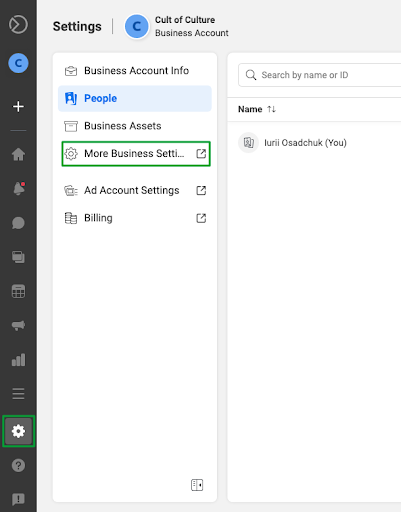Open the Planner calendar grid icon
The height and width of the screenshot is (512, 401).
pos(18,291)
